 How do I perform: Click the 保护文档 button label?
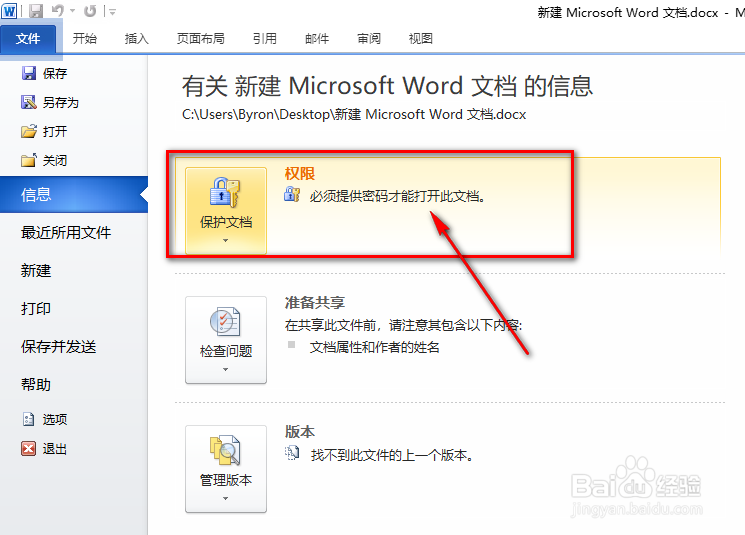click(x=226, y=222)
